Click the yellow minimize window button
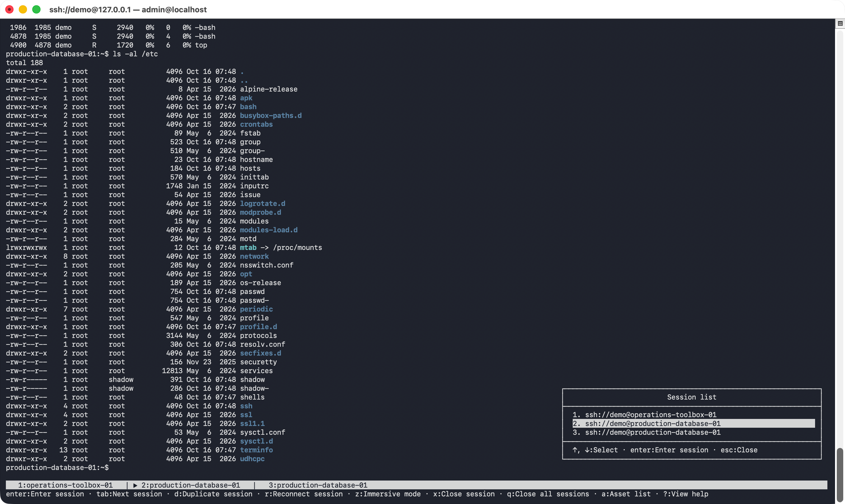Screen dimensions: 845x504 click(23, 9)
